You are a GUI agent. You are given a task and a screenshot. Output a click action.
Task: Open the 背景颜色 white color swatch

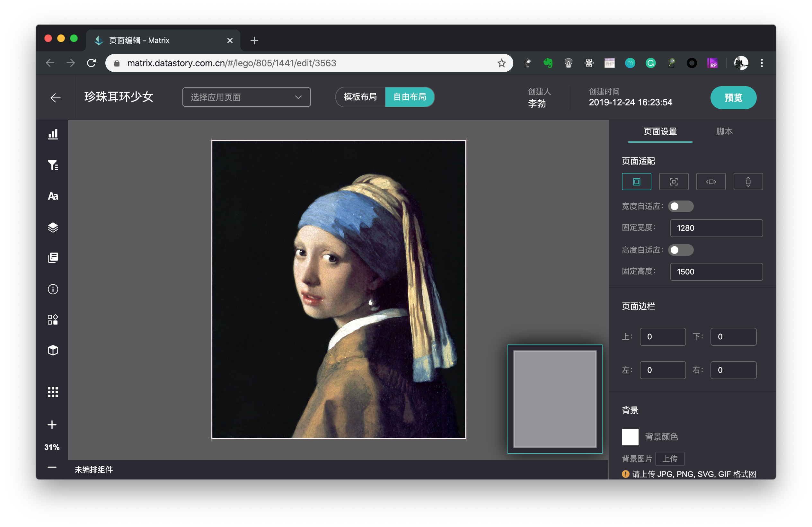pyautogui.click(x=630, y=437)
